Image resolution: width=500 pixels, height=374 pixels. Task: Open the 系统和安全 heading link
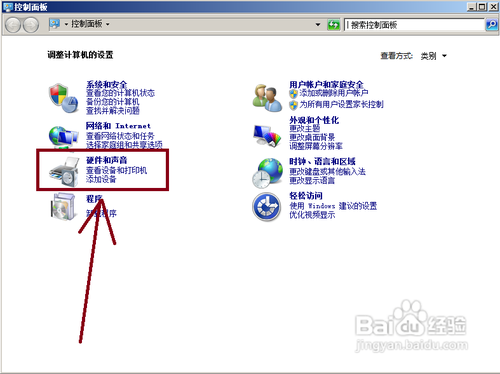[107, 84]
